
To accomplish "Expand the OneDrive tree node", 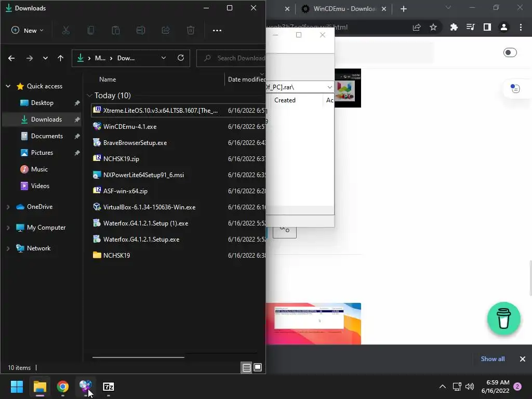I will [8, 207].
